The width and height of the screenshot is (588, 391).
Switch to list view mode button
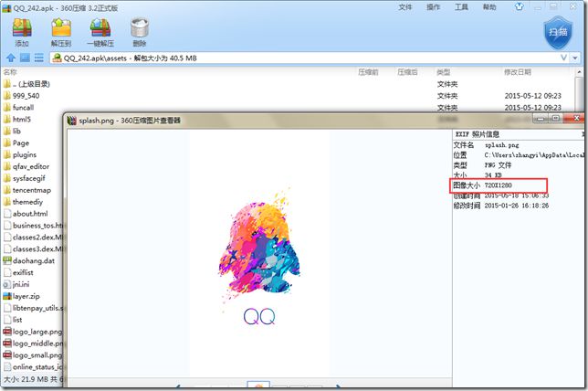[39, 58]
